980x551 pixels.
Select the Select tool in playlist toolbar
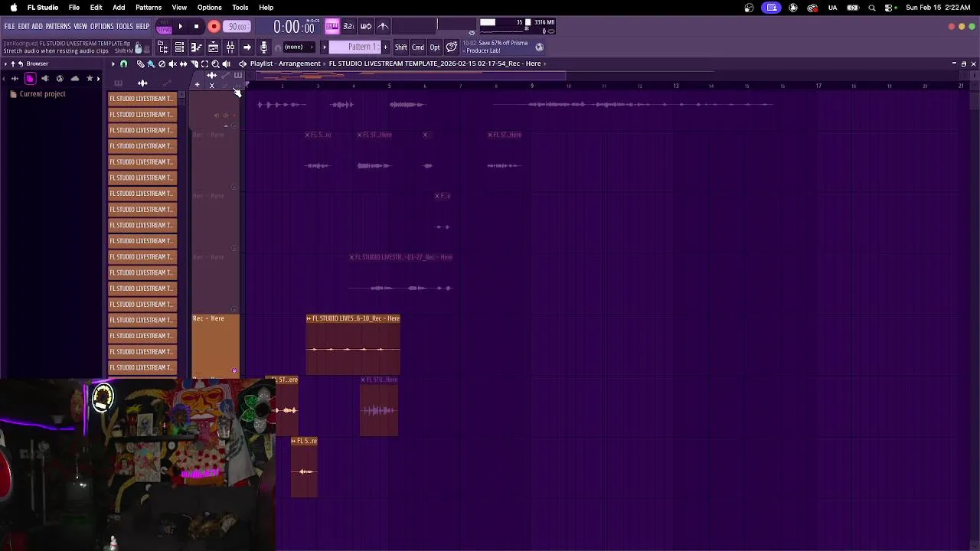pyautogui.click(x=204, y=64)
